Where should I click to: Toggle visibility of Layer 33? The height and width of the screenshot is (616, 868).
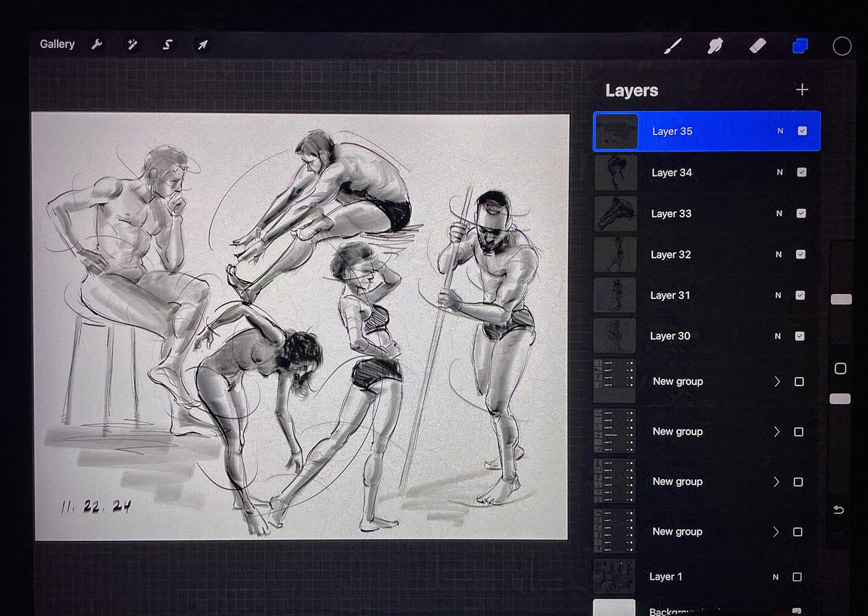click(801, 213)
